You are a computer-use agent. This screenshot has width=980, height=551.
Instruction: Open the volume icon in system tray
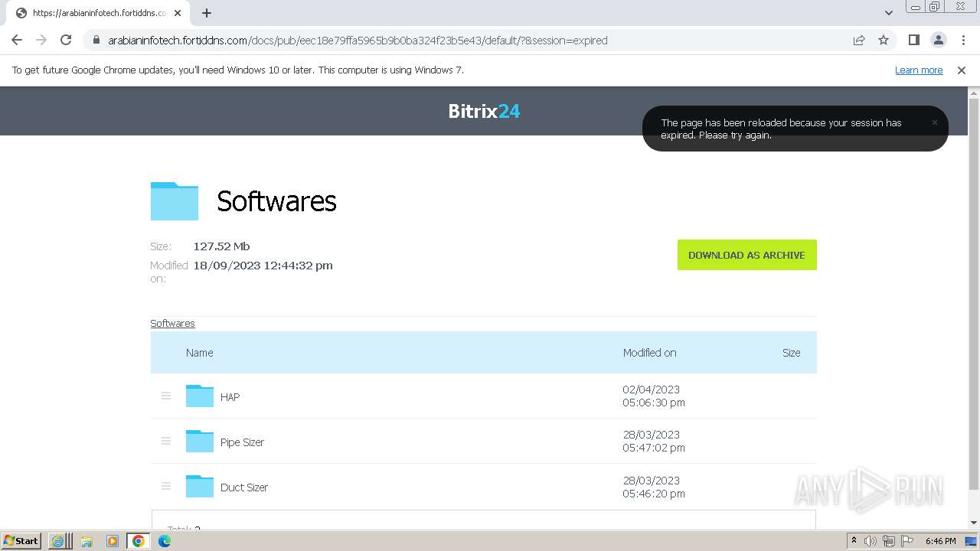click(871, 541)
